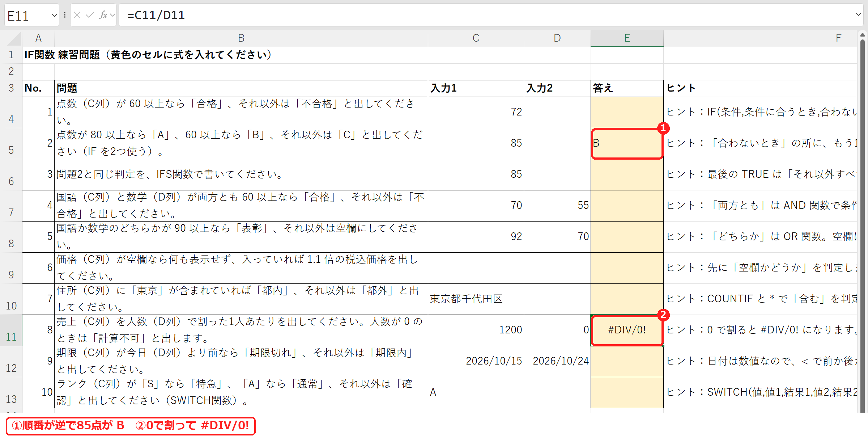
Task: Click the 'ヒント' header cell
Action: [x=760, y=88]
